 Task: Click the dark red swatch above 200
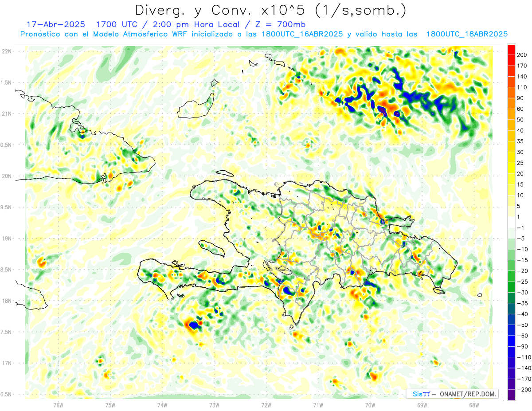pyautogui.click(x=511, y=49)
